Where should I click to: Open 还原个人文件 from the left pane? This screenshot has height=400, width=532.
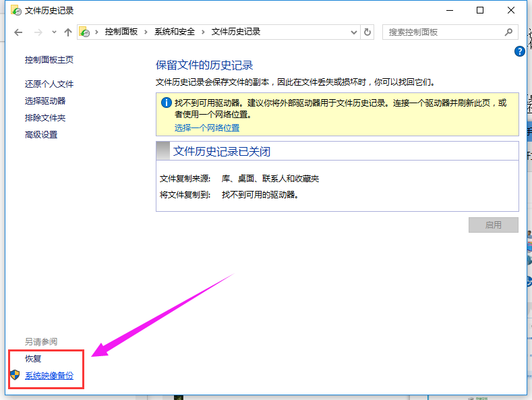click(49, 84)
